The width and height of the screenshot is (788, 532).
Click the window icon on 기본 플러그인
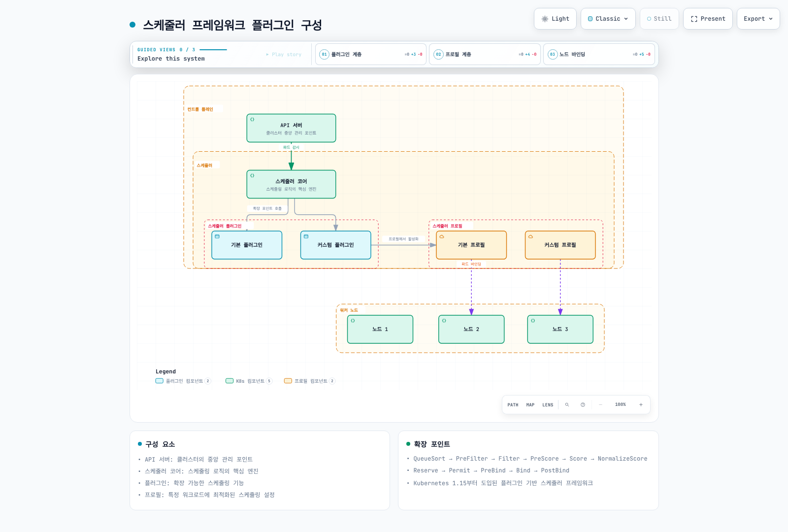click(x=217, y=236)
